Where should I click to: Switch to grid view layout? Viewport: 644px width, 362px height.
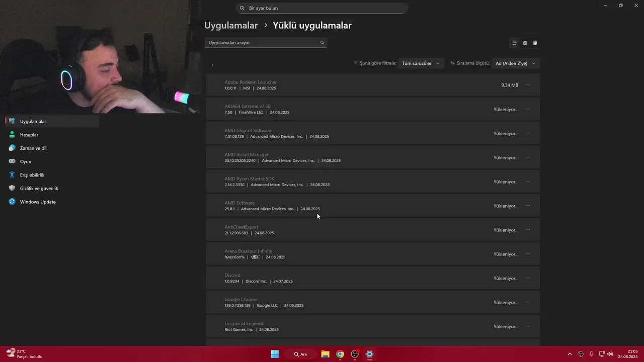point(525,43)
